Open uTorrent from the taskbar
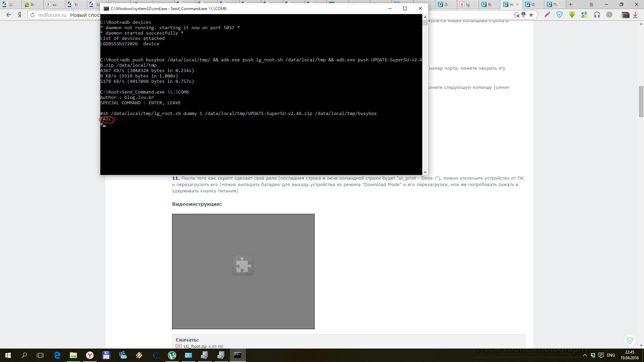644x362 pixels. (172, 355)
